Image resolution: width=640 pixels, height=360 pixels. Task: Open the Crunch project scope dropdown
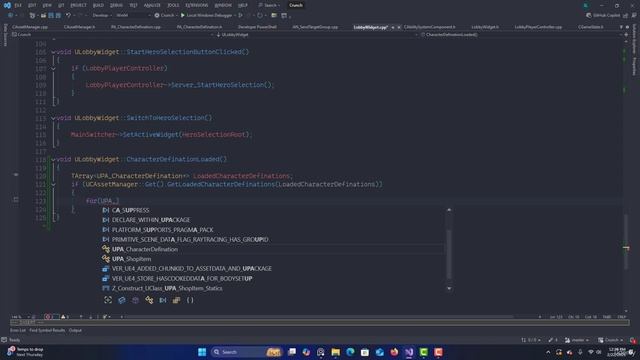112,35
